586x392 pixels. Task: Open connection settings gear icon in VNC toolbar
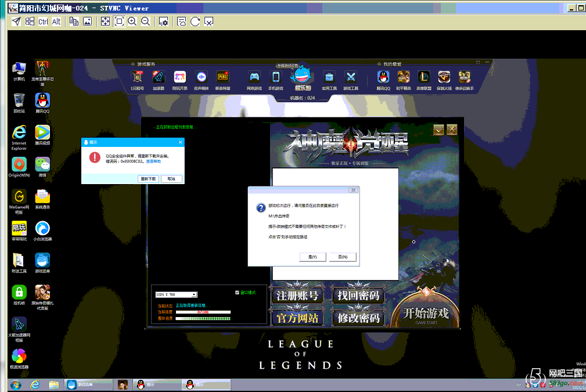coord(163,21)
